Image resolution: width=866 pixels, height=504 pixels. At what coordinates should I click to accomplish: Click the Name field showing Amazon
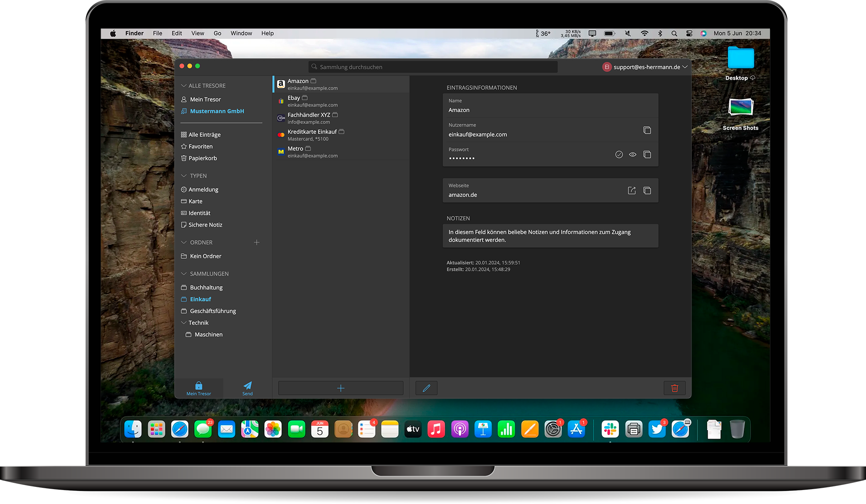pyautogui.click(x=550, y=105)
